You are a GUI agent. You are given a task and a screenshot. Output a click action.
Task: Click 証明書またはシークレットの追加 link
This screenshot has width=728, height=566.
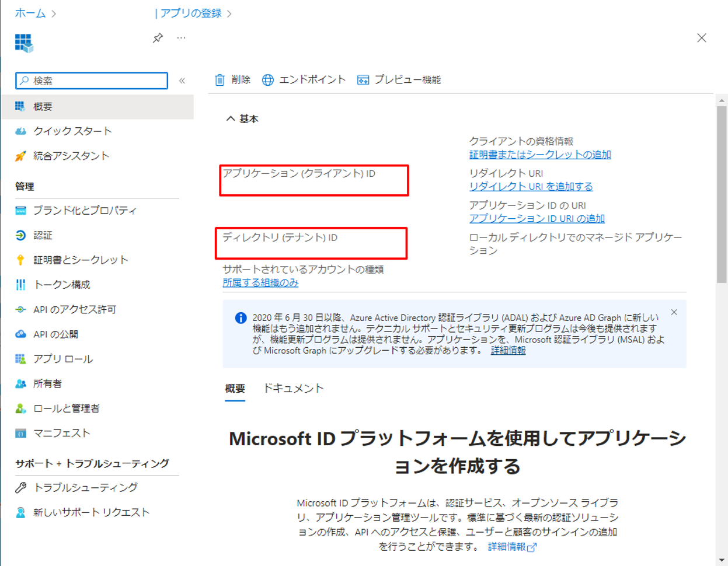(x=540, y=155)
